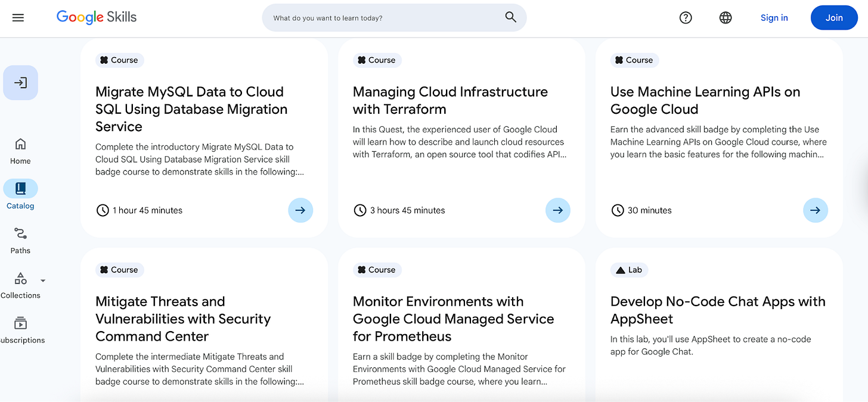Open Subscriptions in sidebar

[21, 330]
